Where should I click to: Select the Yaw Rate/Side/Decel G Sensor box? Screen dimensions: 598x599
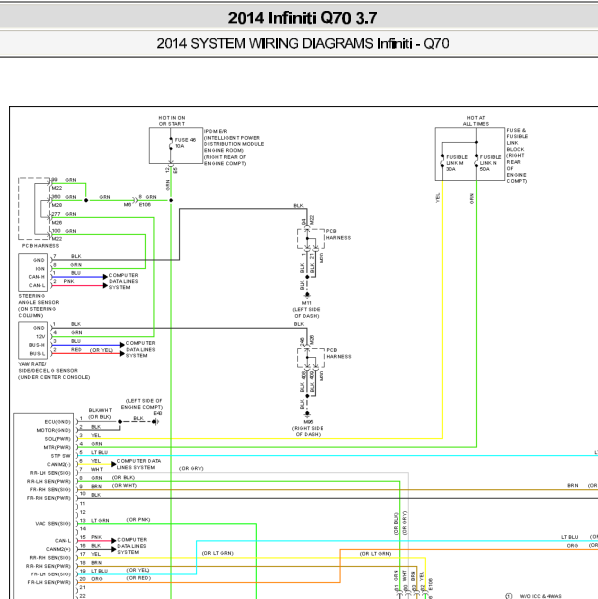click(33, 340)
